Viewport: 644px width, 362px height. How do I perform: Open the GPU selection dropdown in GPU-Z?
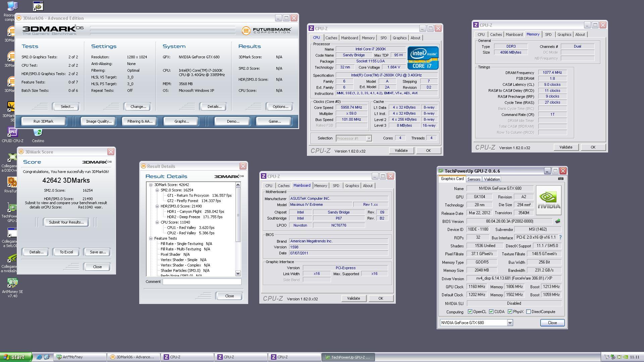tap(510, 323)
